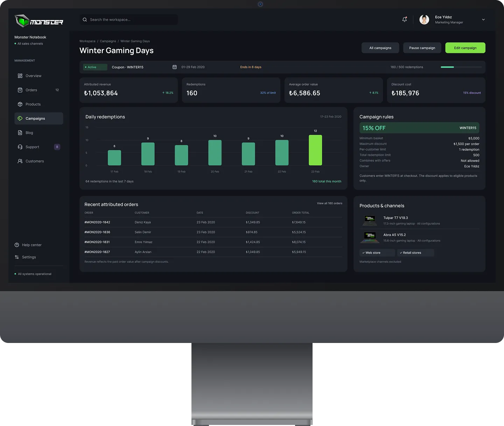This screenshot has width=504, height=426.
Task: Click the Settings sliders icon
Action: tap(17, 257)
